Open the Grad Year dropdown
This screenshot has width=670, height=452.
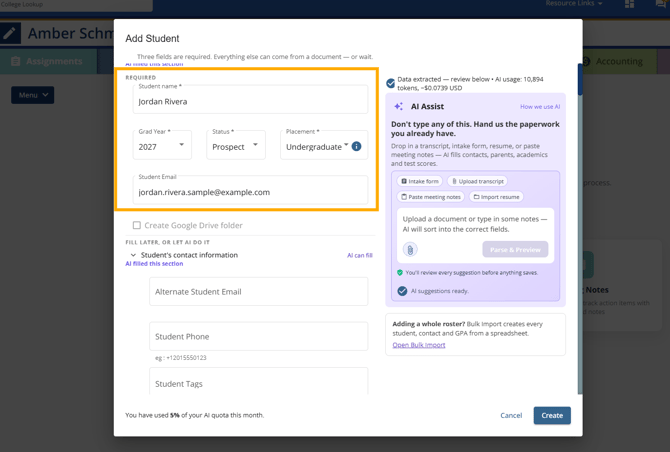click(x=162, y=145)
